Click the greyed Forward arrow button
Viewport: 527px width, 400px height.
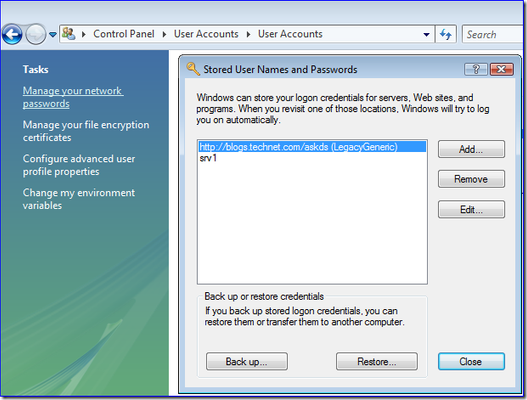pyautogui.click(x=36, y=34)
